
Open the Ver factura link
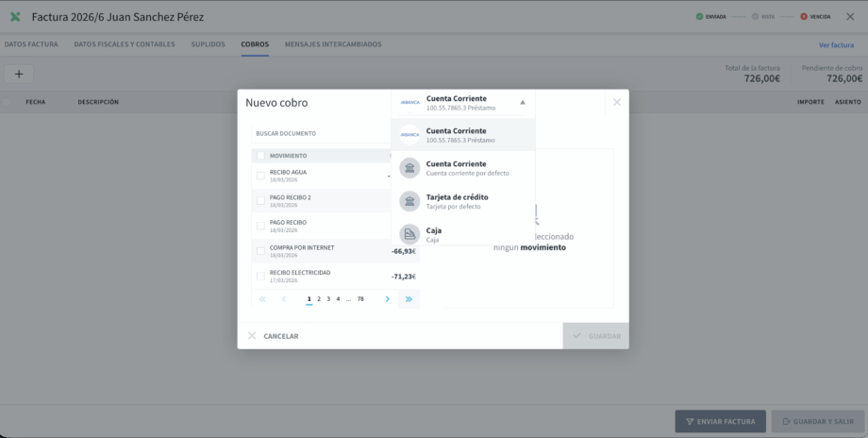[836, 45]
